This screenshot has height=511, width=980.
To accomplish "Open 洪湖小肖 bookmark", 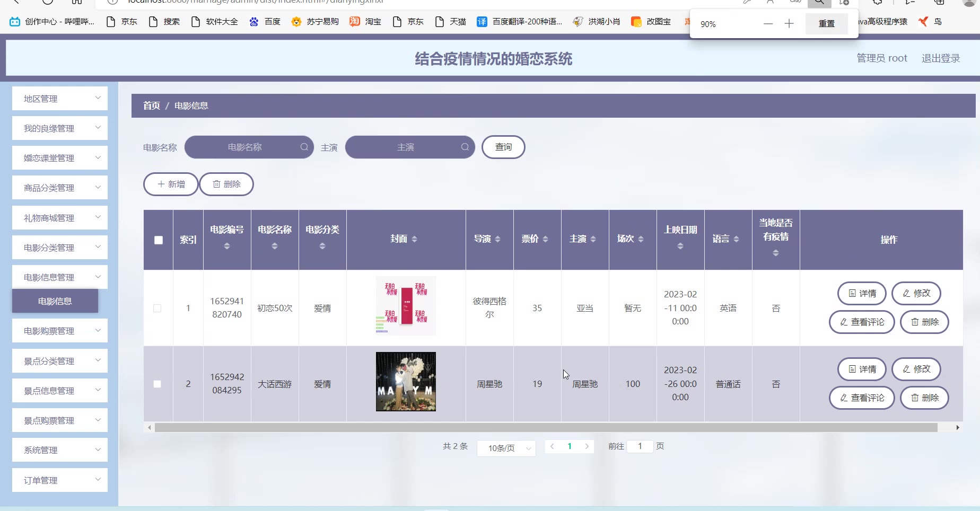I will (597, 22).
